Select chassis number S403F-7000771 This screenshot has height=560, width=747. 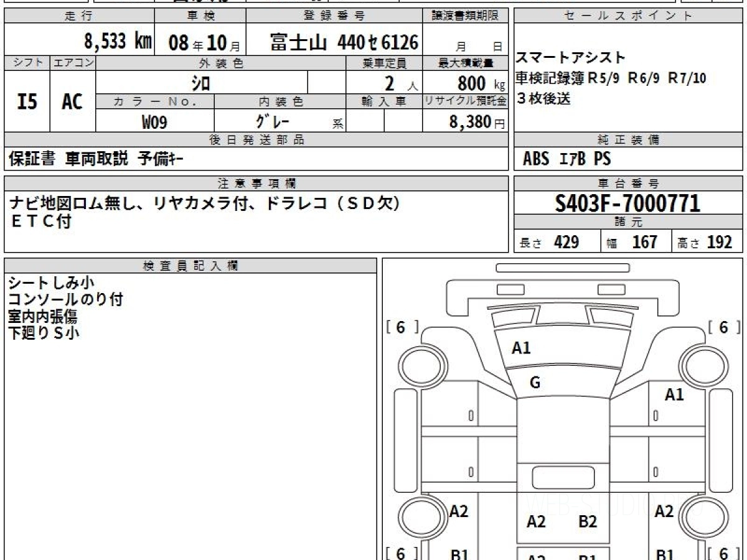tap(627, 203)
